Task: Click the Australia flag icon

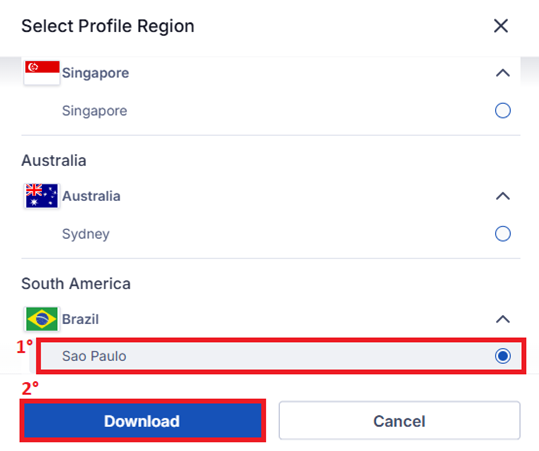Action: 42,196
